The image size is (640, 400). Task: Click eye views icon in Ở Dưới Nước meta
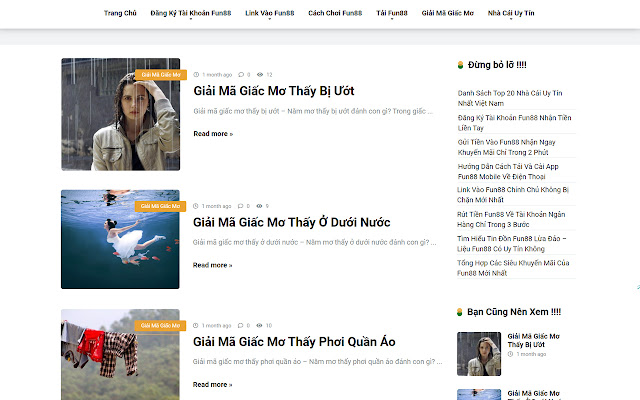tap(259, 206)
